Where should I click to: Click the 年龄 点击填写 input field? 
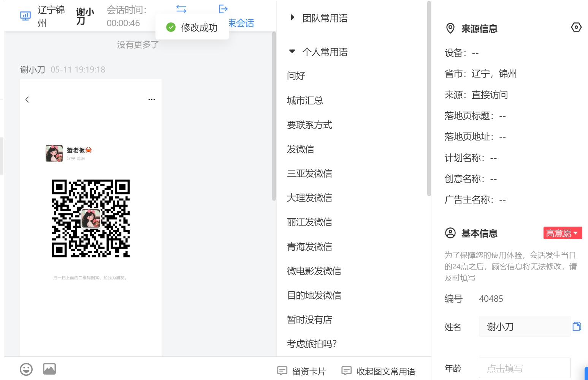click(525, 368)
